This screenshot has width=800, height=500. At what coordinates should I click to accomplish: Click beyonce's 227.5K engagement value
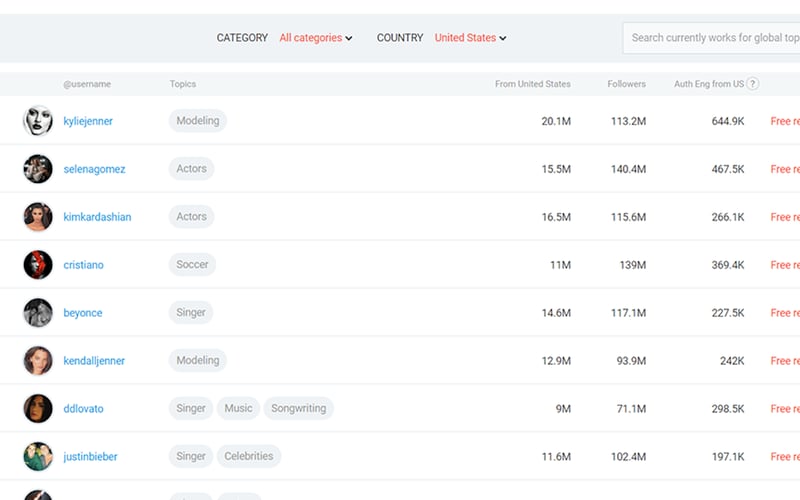(x=728, y=313)
